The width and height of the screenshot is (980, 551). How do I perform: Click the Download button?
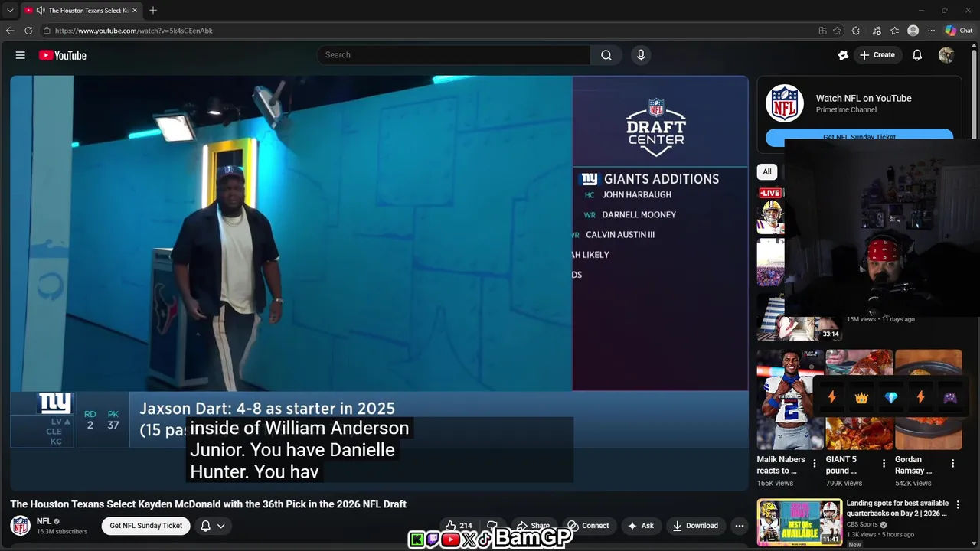tap(695, 526)
